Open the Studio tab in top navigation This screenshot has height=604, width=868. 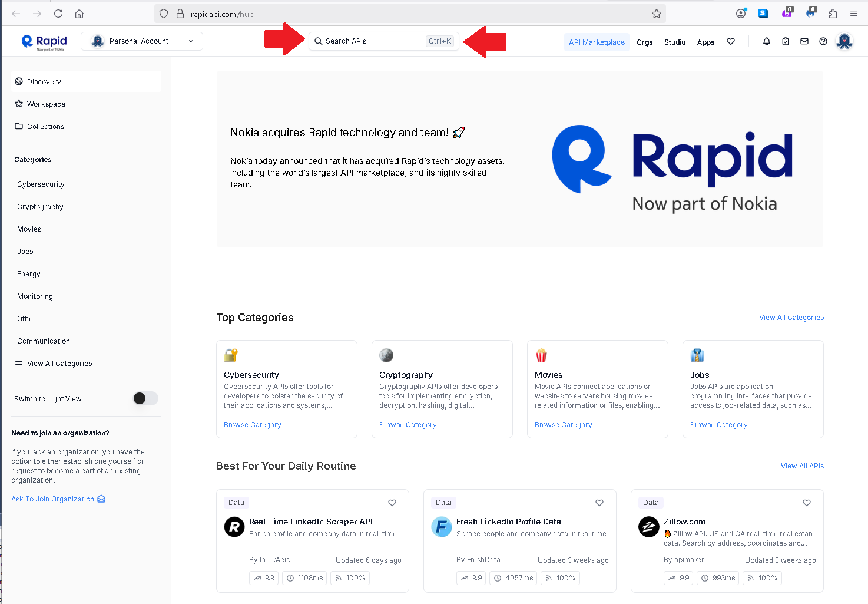(x=674, y=42)
